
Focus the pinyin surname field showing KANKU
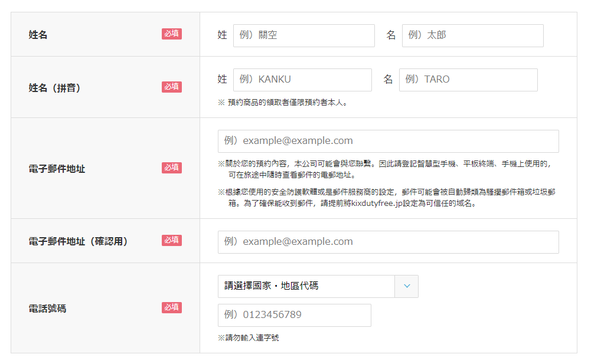tap(302, 80)
